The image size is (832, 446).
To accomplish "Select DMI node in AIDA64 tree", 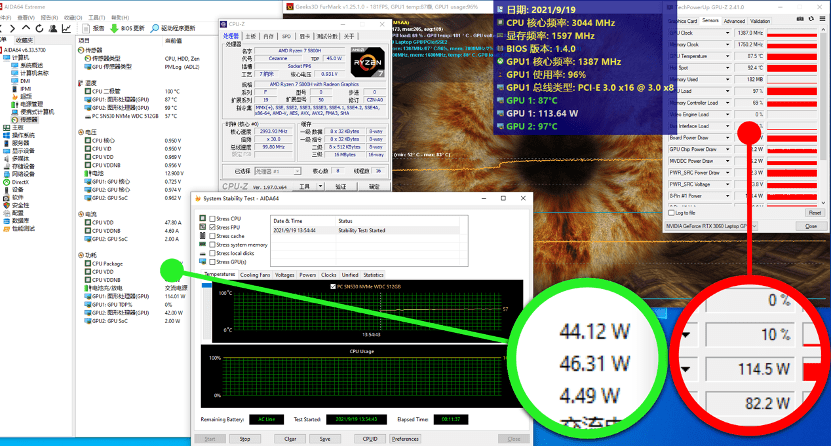I will [20, 81].
